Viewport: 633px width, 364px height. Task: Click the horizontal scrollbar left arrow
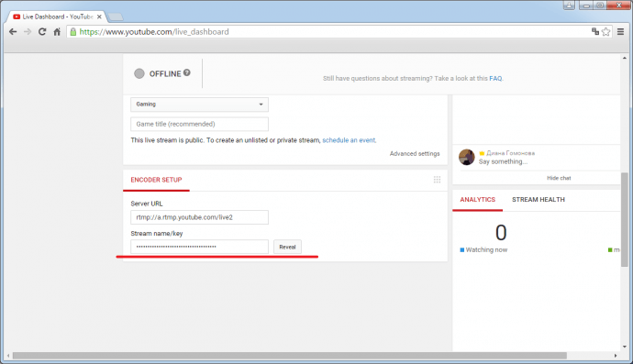click(x=8, y=356)
